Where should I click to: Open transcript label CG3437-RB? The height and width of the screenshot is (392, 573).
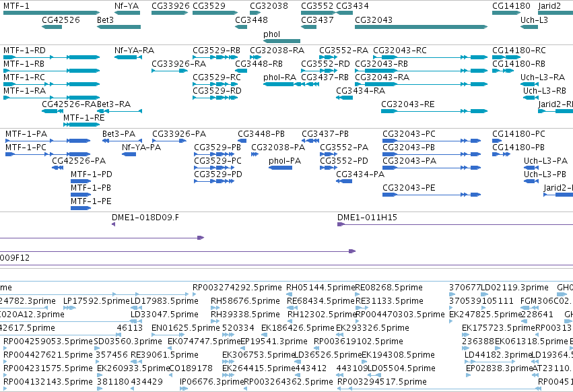(x=325, y=77)
